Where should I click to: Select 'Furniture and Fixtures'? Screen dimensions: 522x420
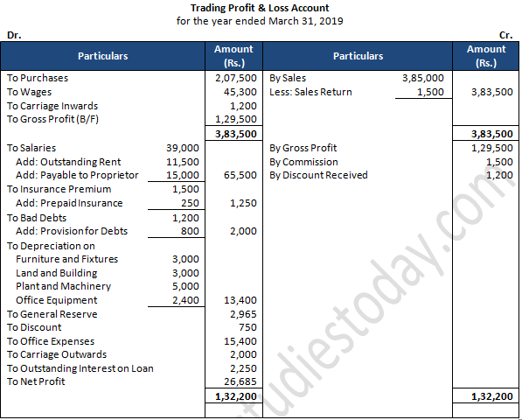point(67,259)
